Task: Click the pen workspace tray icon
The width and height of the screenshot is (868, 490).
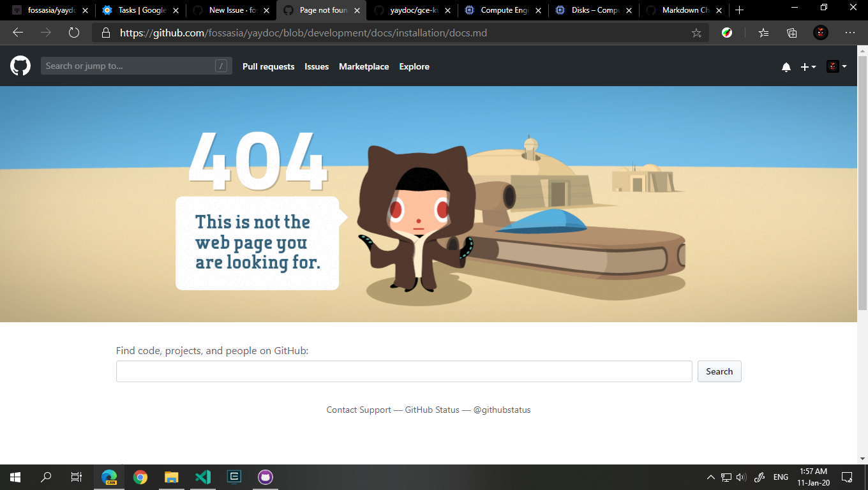Action: pos(759,477)
